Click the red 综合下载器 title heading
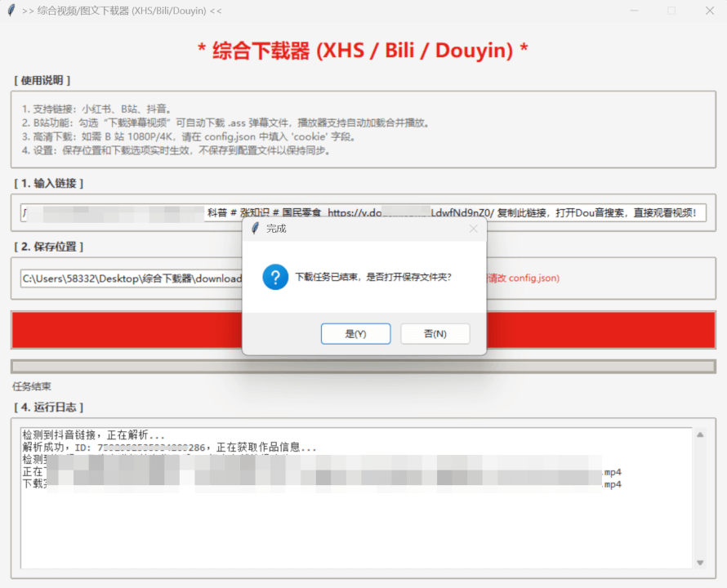Screen dimensions: 727x588 pos(363,50)
